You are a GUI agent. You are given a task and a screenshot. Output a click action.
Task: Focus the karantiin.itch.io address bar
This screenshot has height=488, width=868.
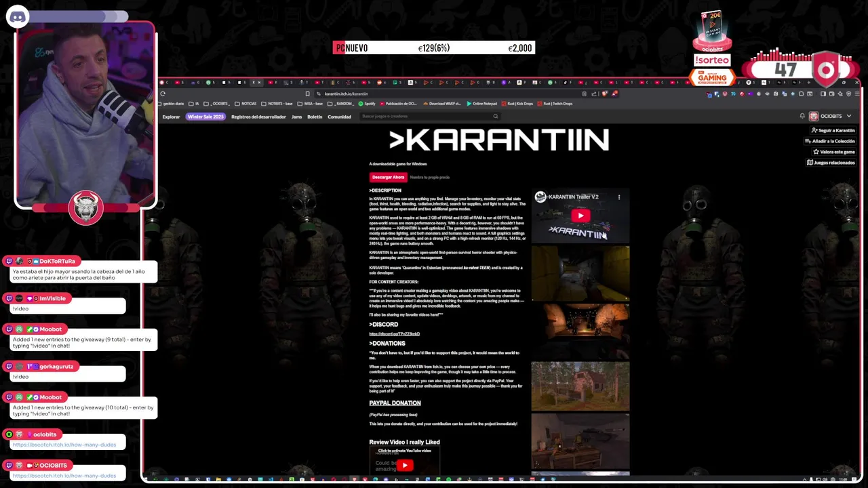tap(448, 94)
